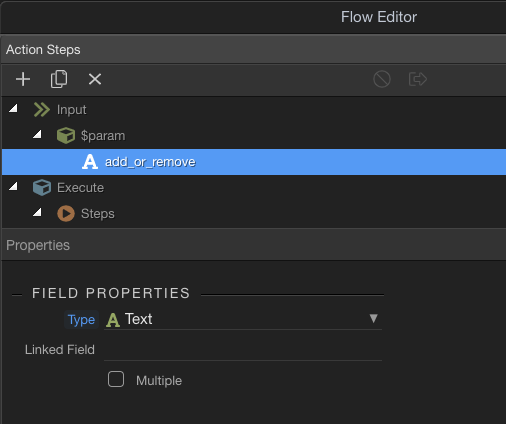Click the Linked Field input
This screenshot has height=424, width=506.
pos(243,350)
